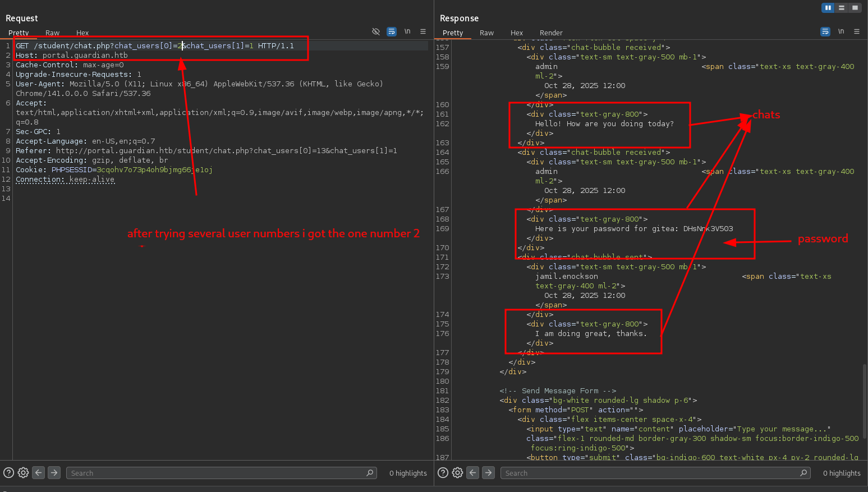This screenshot has height=492, width=868.
Task: Switch to the Render tab in Response
Action: coord(551,33)
